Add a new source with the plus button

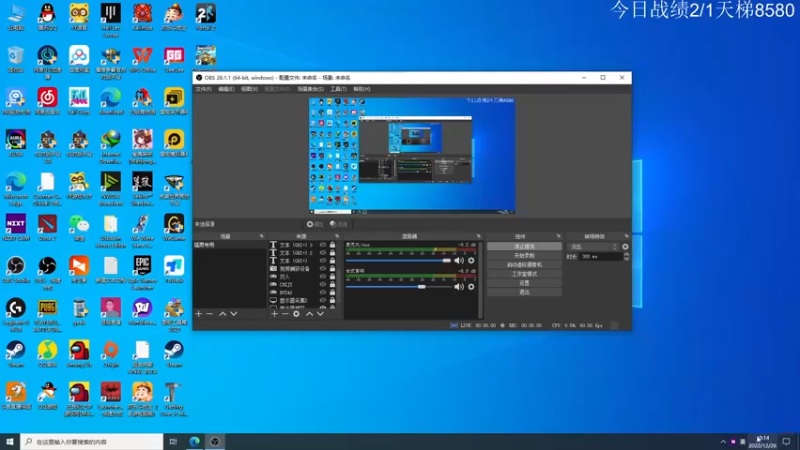point(274,314)
